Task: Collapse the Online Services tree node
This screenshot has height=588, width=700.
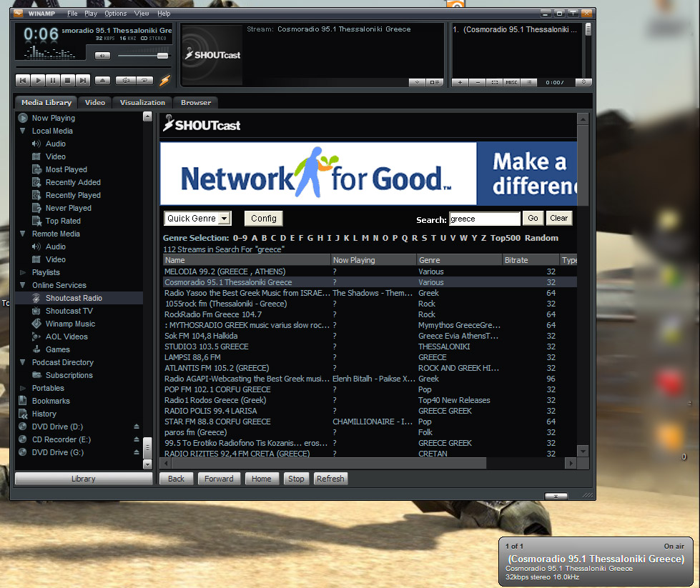Action: pyautogui.click(x=23, y=284)
